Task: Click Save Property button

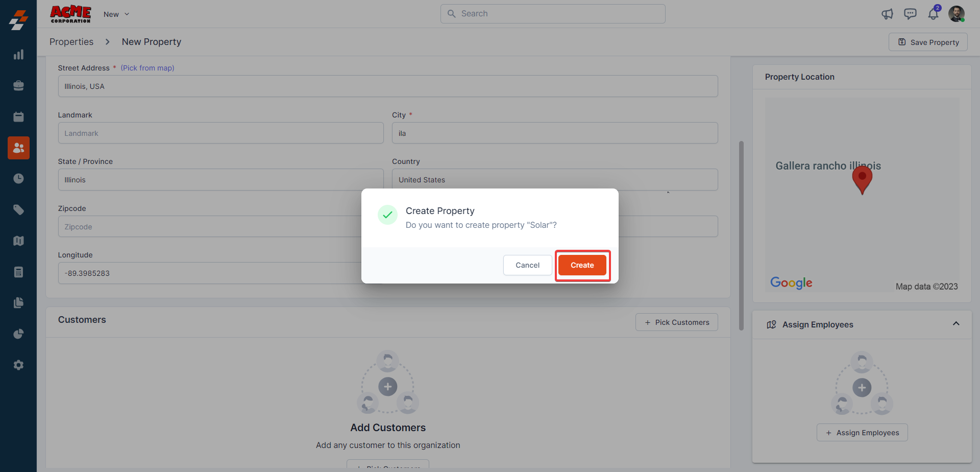Action: (x=928, y=42)
